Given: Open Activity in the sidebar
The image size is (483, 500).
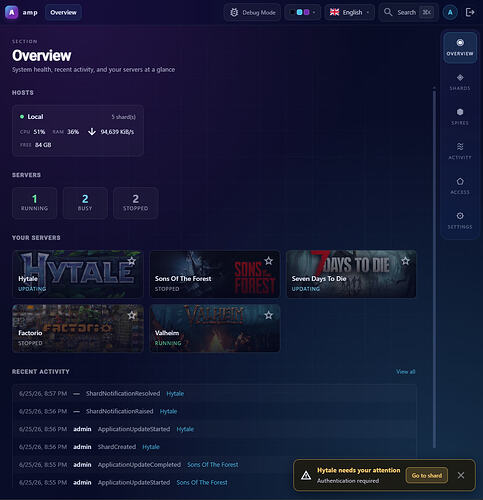Looking at the screenshot, I should point(460,152).
